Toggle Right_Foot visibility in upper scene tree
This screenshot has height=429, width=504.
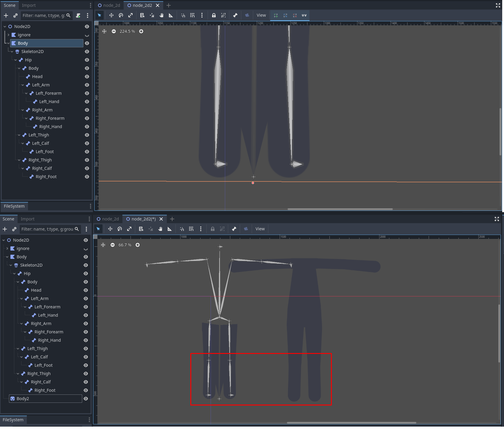pyautogui.click(x=87, y=177)
